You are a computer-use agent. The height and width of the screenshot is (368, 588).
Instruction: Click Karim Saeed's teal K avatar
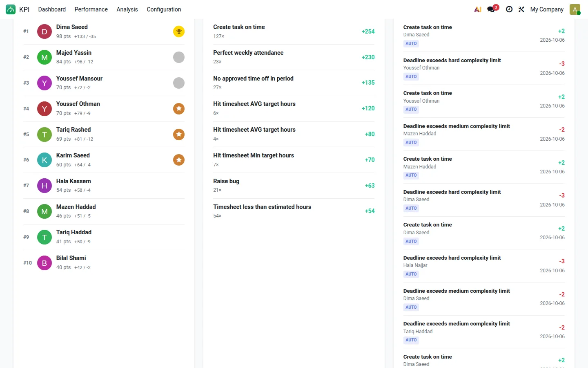pos(45,160)
